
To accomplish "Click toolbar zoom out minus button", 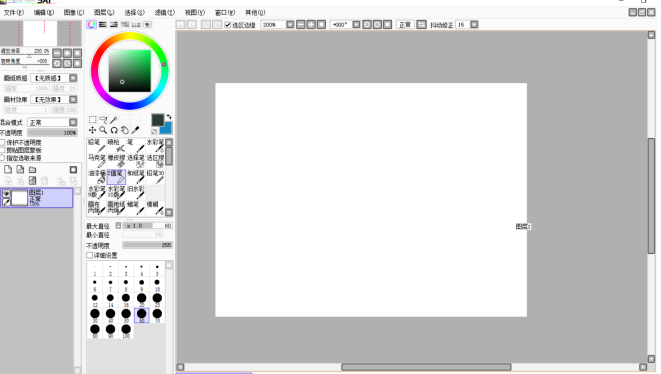I will (x=301, y=25).
